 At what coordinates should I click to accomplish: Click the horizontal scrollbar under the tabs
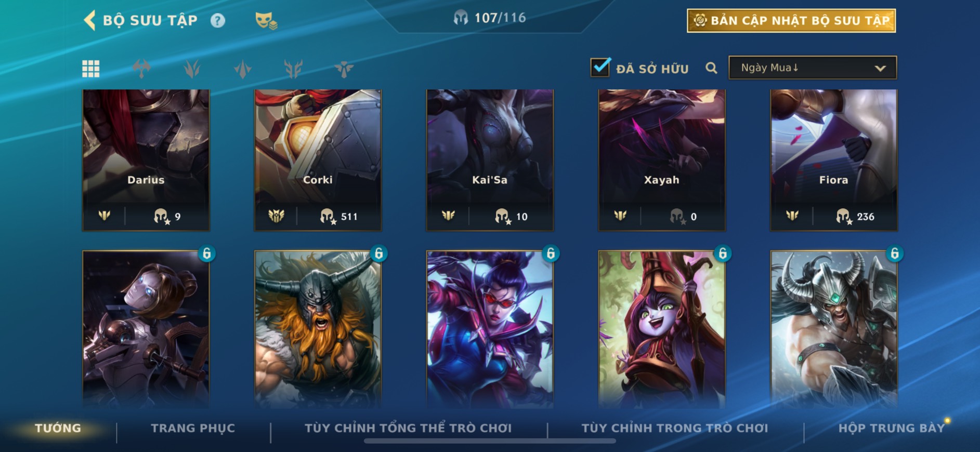[490, 441]
